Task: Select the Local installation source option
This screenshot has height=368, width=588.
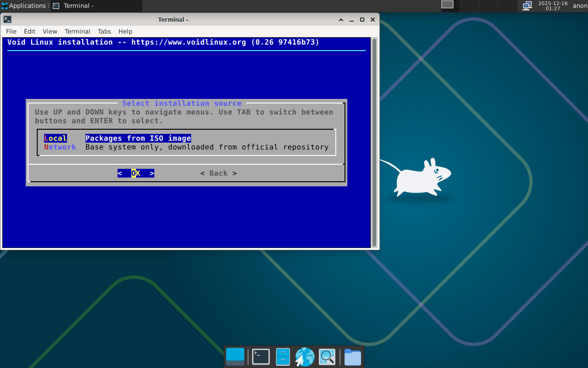Action: tap(56, 138)
